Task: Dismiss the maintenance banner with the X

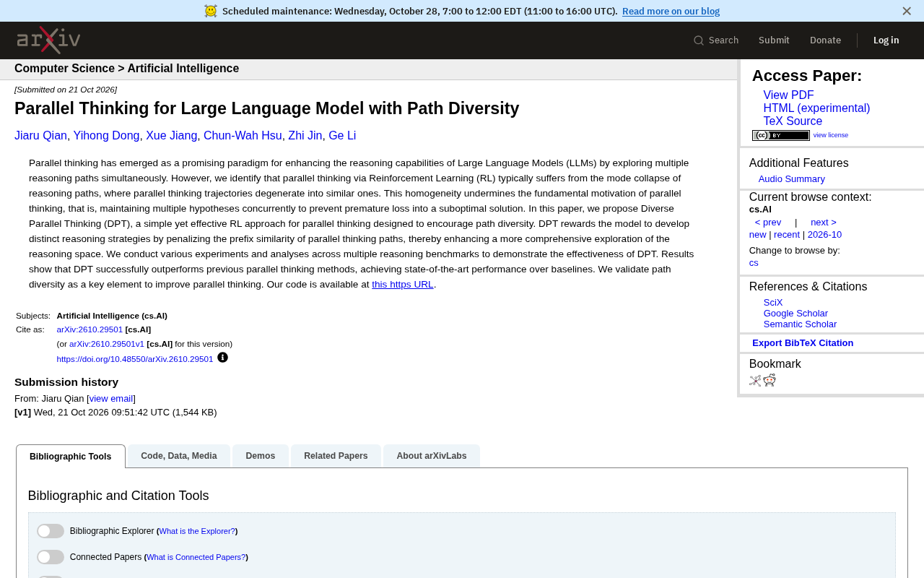Action: (x=907, y=11)
